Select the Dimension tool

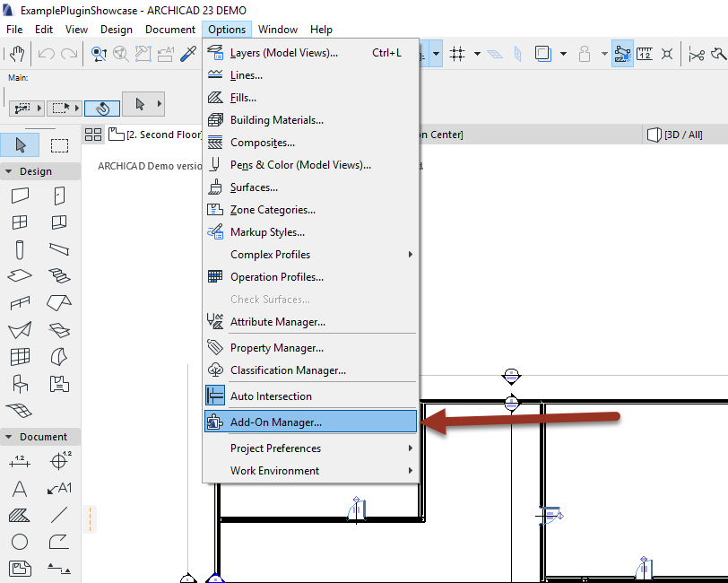click(x=20, y=461)
